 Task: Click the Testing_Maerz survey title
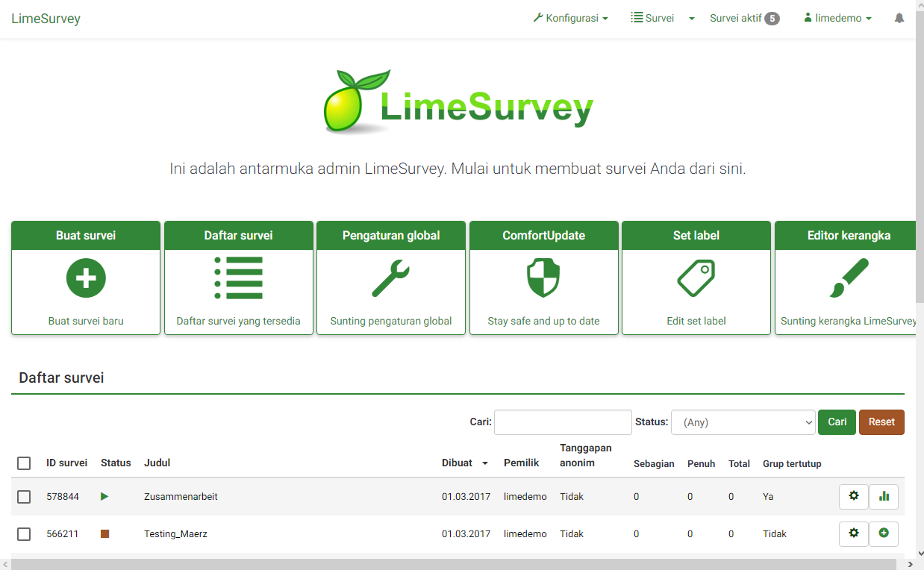point(175,533)
